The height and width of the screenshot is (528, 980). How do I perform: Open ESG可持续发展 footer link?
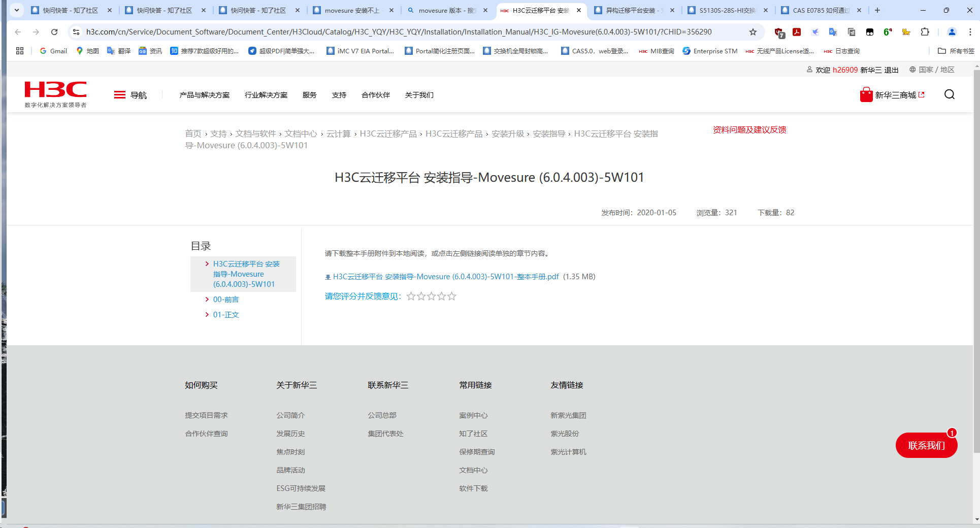click(301, 488)
